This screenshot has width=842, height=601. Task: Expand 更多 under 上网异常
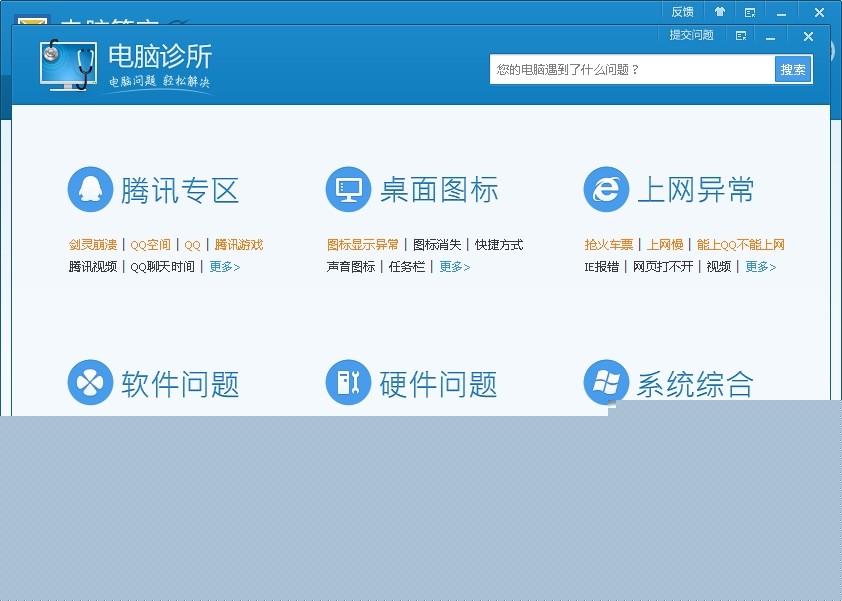(761, 266)
